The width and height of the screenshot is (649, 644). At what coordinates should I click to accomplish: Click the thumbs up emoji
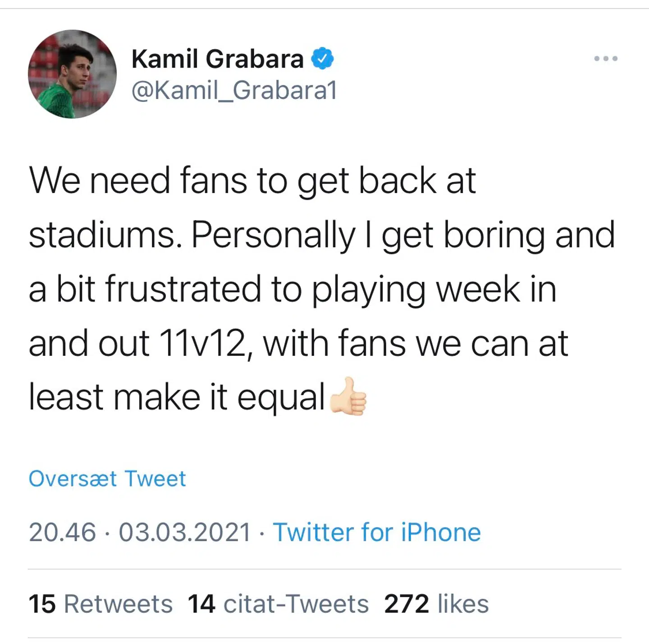[x=348, y=397]
